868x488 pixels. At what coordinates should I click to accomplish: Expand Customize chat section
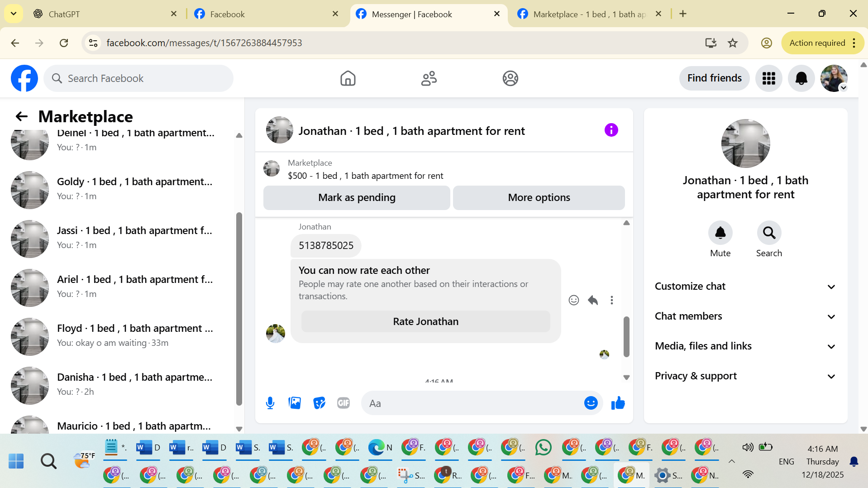745,287
